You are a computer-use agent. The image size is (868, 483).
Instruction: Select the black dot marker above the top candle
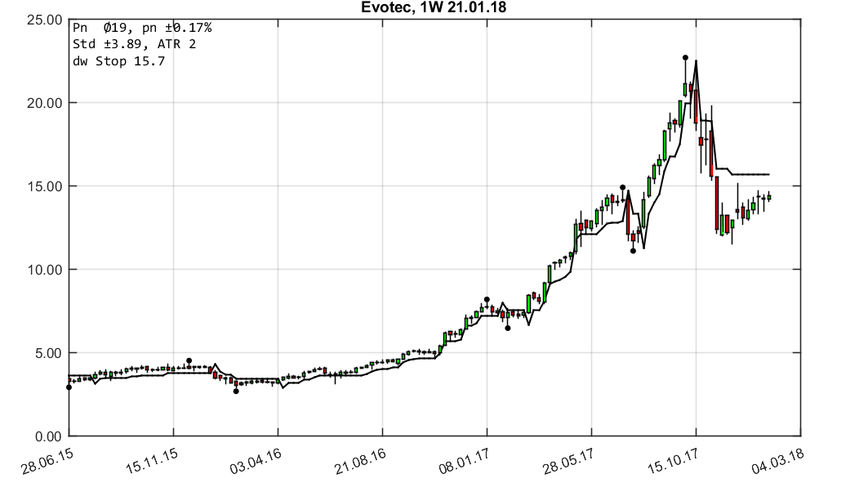pos(686,57)
